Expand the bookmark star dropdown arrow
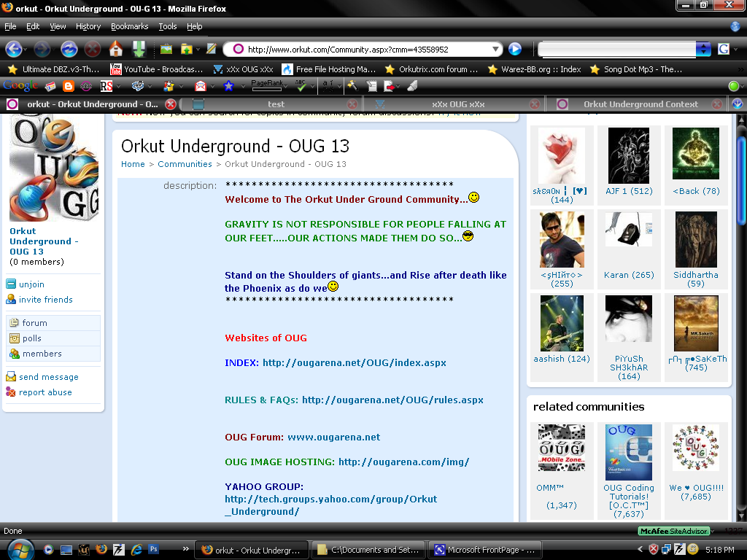The width and height of the screenshot is (747, 560). [x=242, y=87]
